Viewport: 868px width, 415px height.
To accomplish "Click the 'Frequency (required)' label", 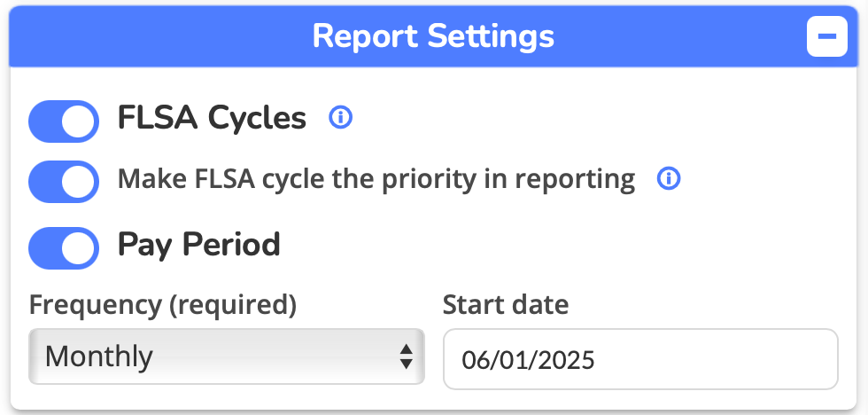I will click(x=162, y=305).
